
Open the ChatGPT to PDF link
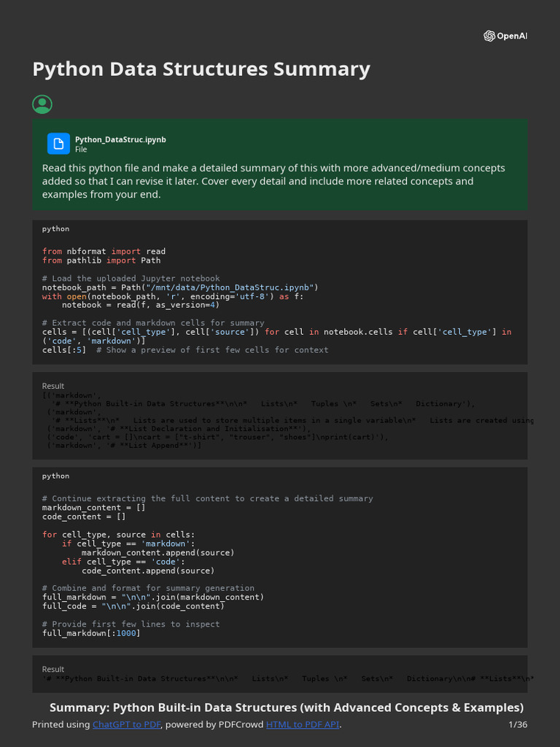click(x=126, y=724)
